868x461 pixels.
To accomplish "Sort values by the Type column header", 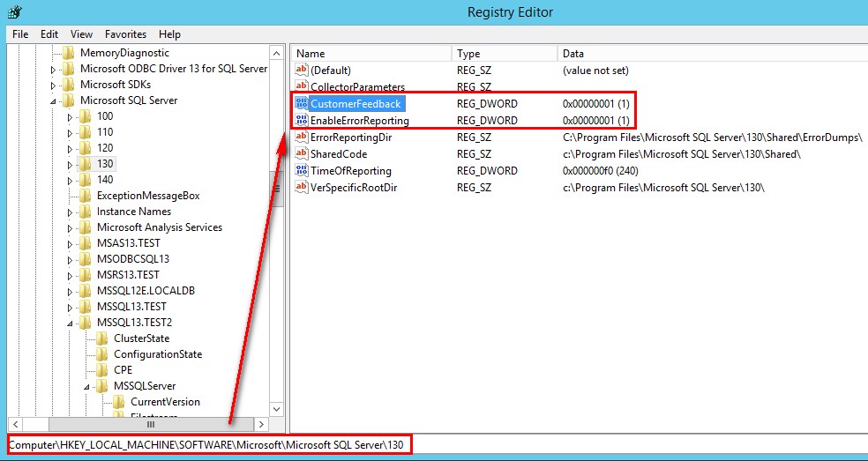I will pos(505,54).
